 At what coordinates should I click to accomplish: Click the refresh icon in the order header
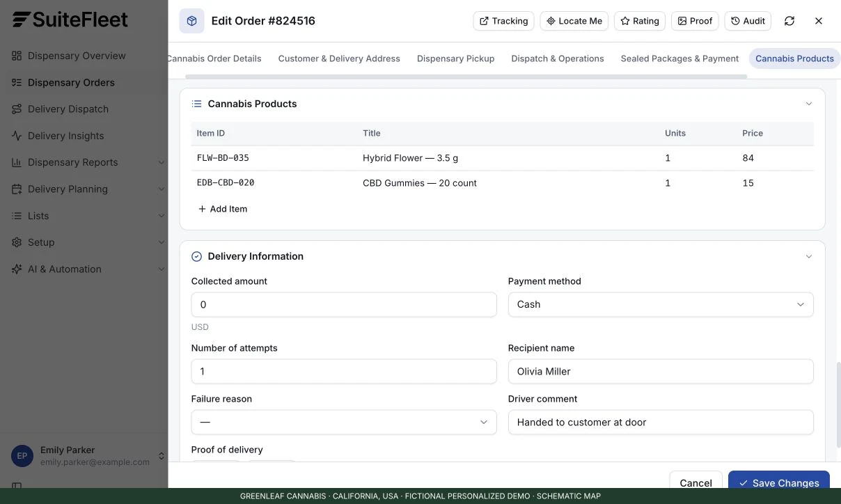[x=789, y=21]
